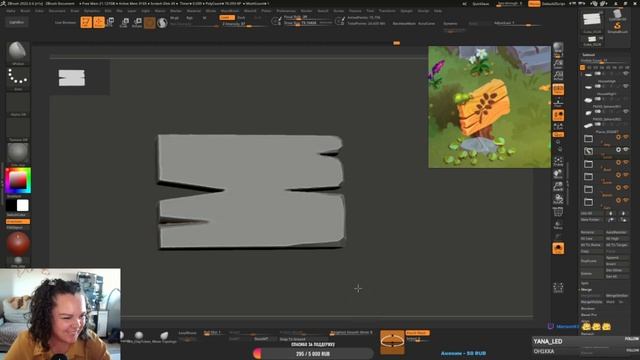This screenshot has width=640, height=360.
Task: Click the Zoom3D view icon
Action: (x=558, y=187)
